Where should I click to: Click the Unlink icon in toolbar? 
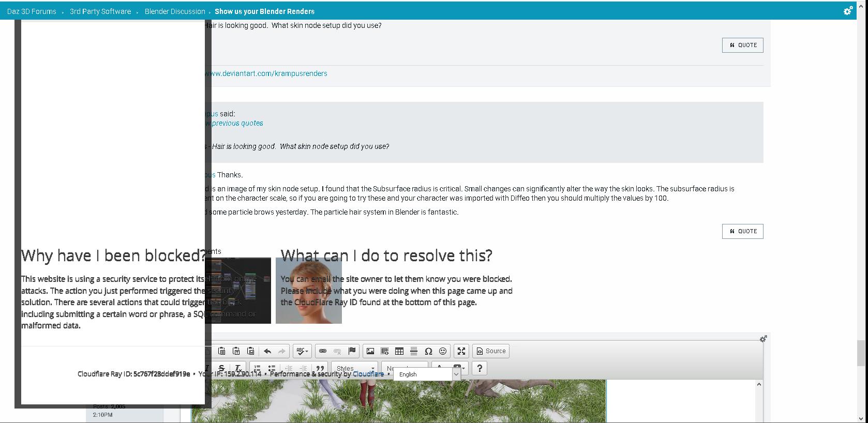pyautogui.click(x=337, y=351)
